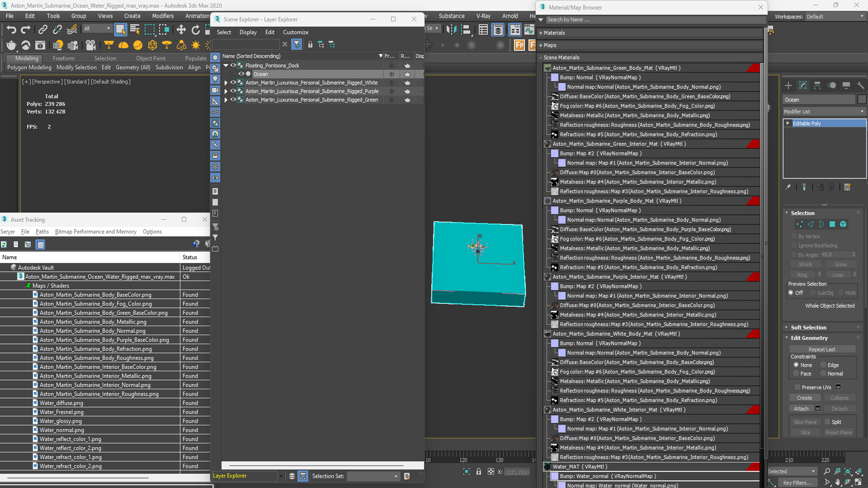Click the Align tool in main toolbar

(466, 30)
